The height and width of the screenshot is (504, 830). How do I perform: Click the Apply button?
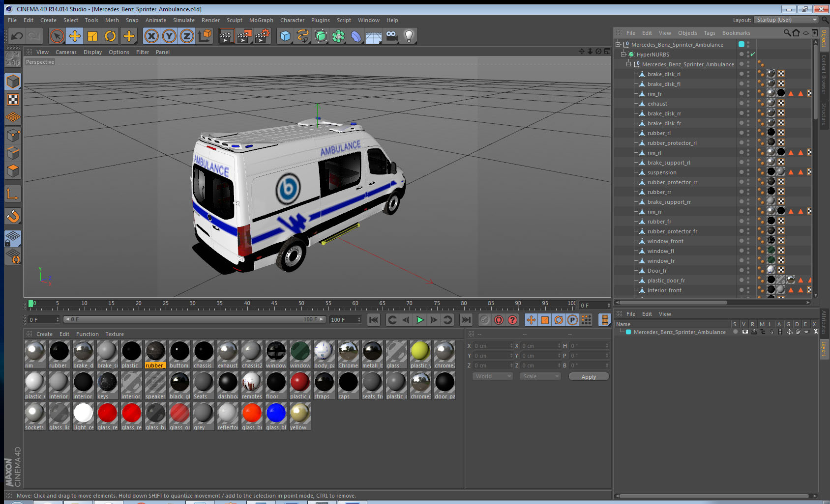pos(589,376)
